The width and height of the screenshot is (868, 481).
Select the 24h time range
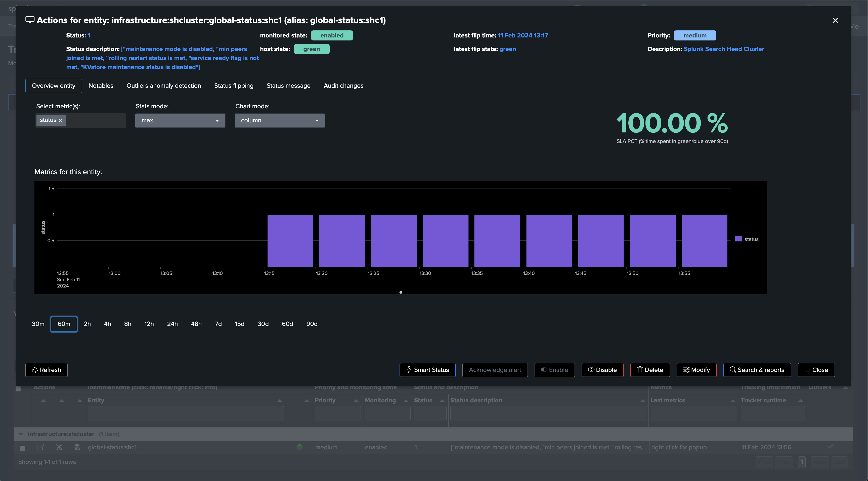pos(172,324)
